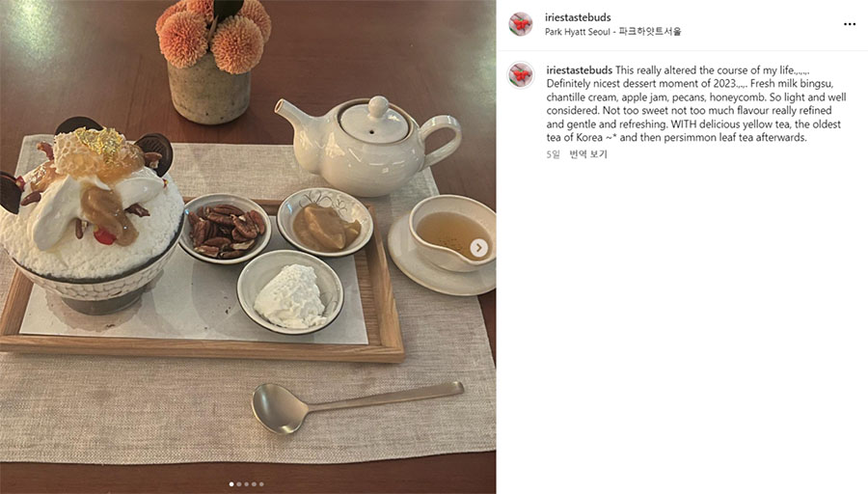The width and height of the screenshot is (868, 494).
Task: Open the profile avatar in the post header
Action: [x=521, y=24]
